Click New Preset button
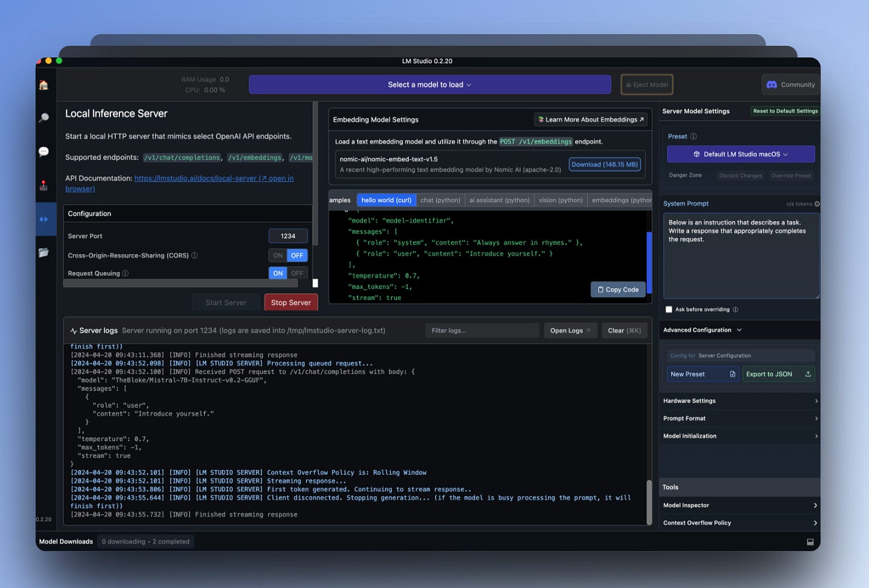869x588 pixels. 702,374
